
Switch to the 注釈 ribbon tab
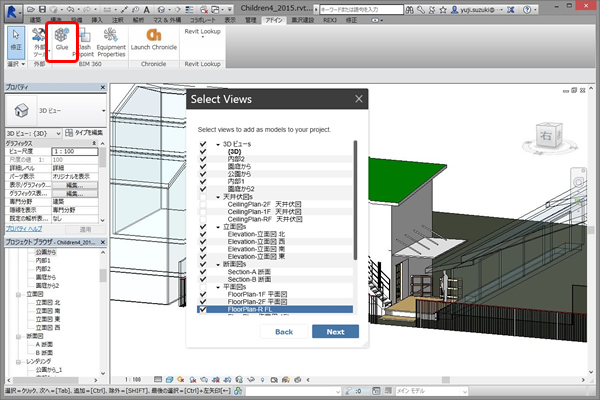[x=118, y=20]
